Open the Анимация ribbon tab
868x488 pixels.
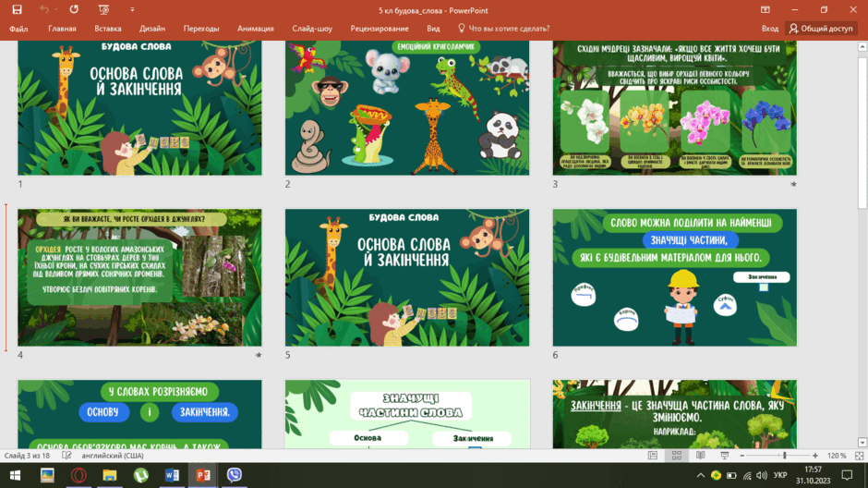pos(255,29)
